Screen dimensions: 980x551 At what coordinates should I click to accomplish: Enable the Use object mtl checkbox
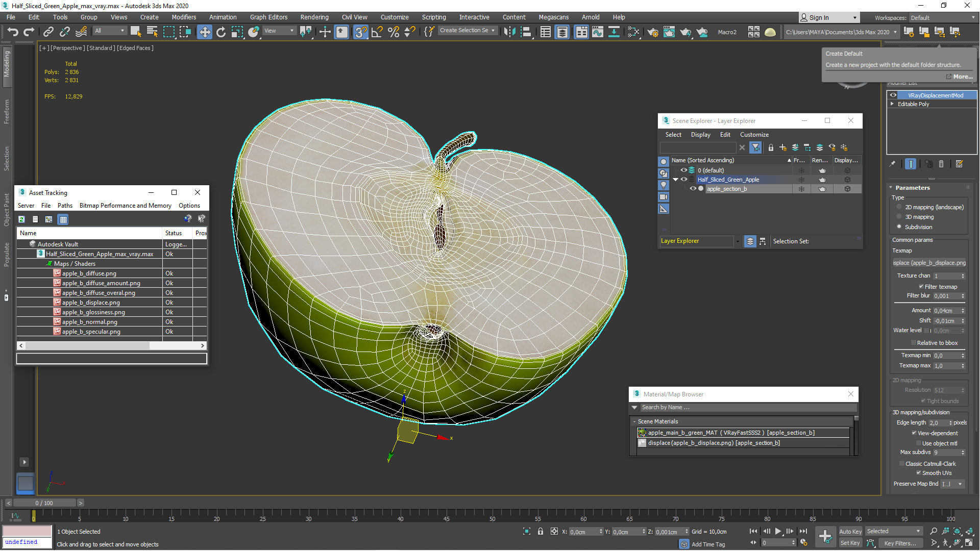click(x=919, y=443)
